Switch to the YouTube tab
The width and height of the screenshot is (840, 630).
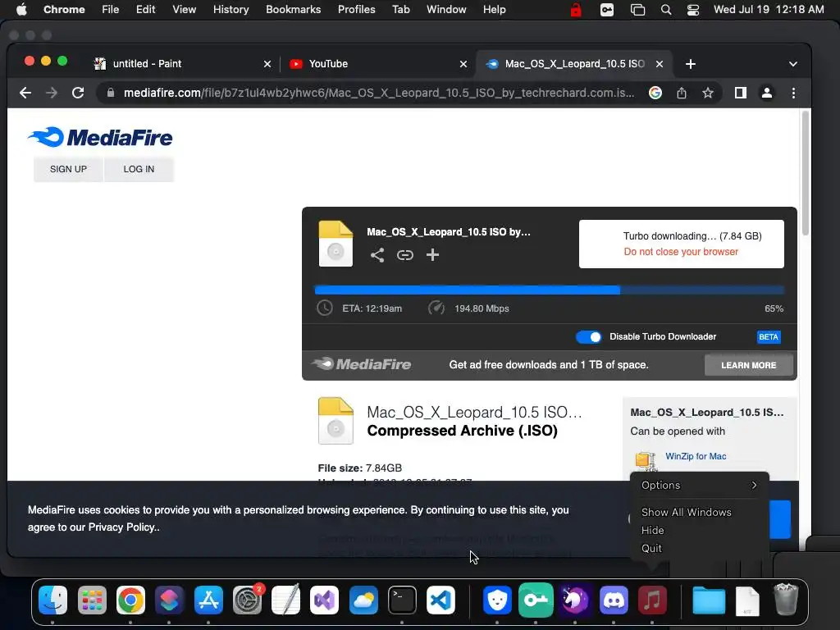click(328, 64)
